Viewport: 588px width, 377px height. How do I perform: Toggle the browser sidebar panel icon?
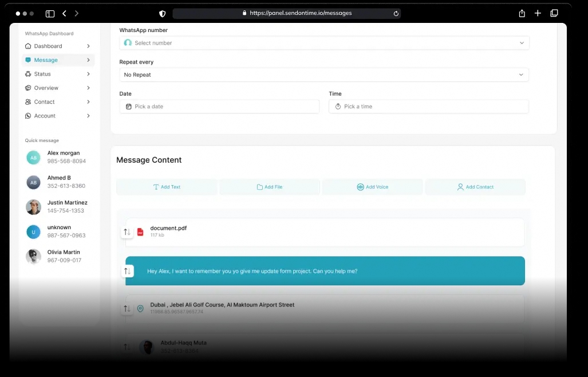pyautogui.click(x=50, y=13)
